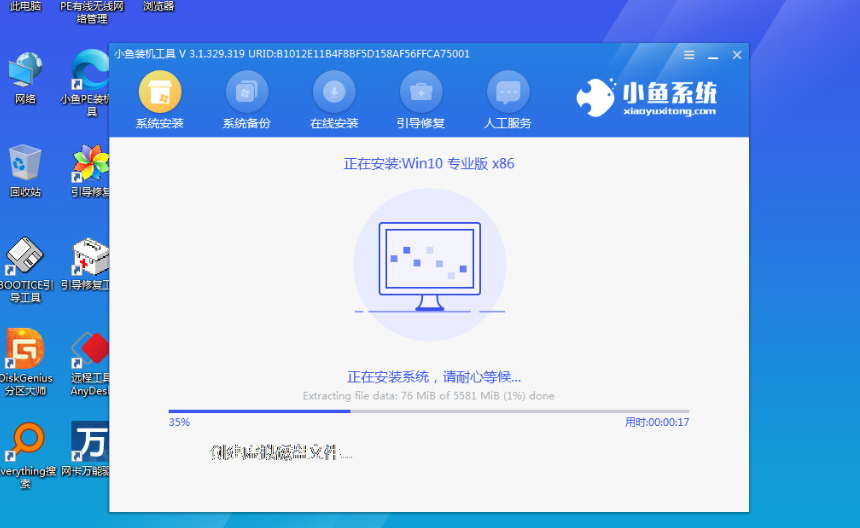Select the 小鱼PE装机工具 desktop icon
This screenshot has width=860, height=528.
click(x=90, y=82)
